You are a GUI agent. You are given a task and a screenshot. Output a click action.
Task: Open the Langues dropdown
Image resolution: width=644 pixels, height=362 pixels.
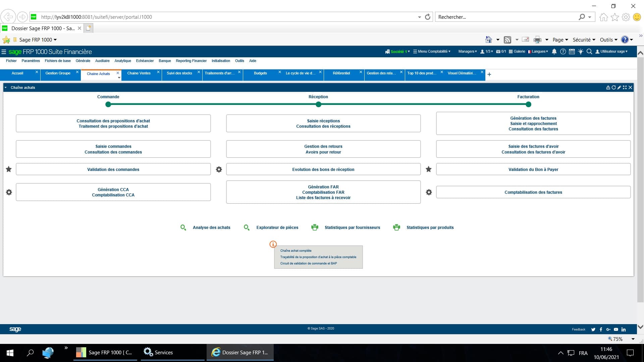538,52
